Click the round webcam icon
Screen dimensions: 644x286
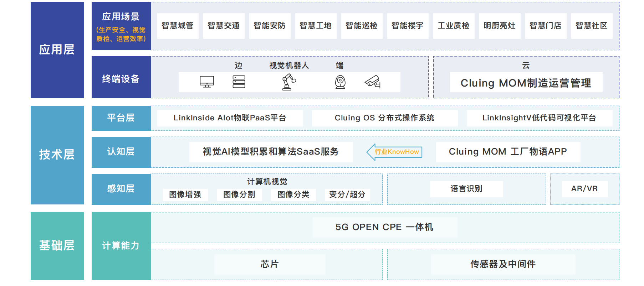340,82
